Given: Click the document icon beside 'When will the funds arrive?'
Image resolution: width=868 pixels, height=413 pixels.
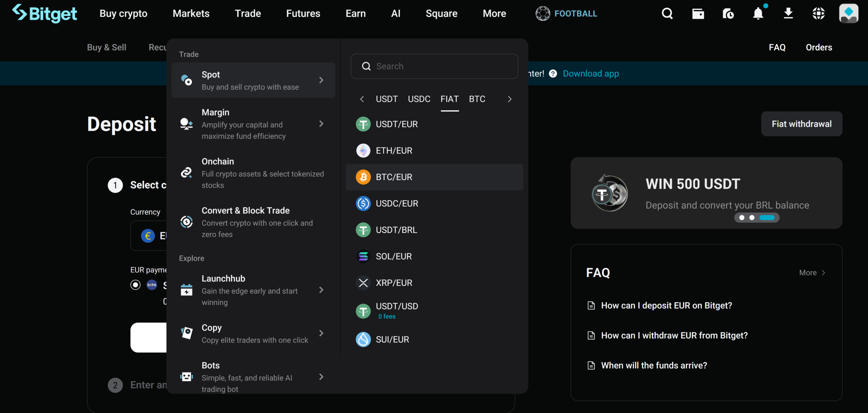Looking at the screenshot, I should tap(591, 366).
